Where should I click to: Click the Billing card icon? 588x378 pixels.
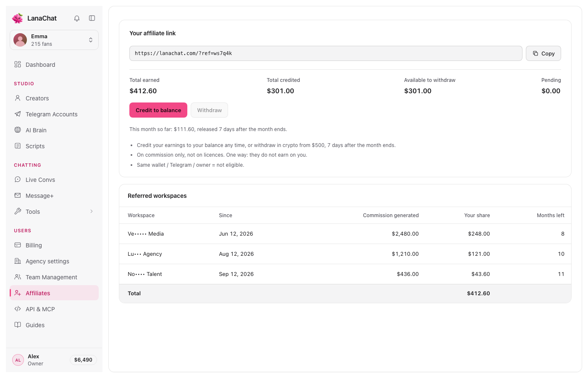[x=18, y=245]
